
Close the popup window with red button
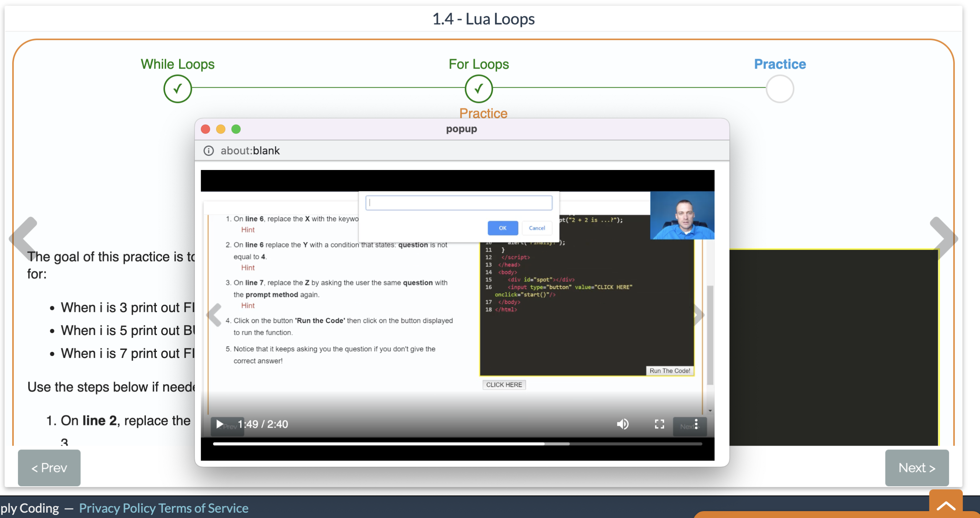(206, 129)
